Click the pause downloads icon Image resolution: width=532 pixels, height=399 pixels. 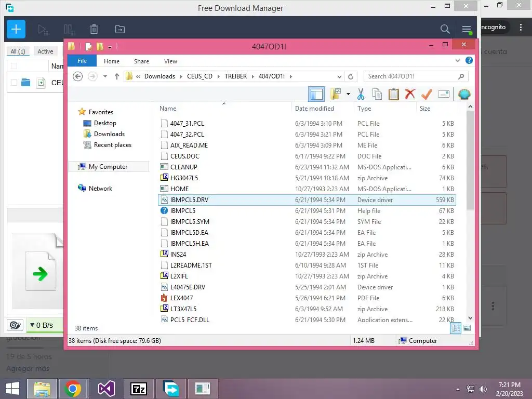click(69, 30)
